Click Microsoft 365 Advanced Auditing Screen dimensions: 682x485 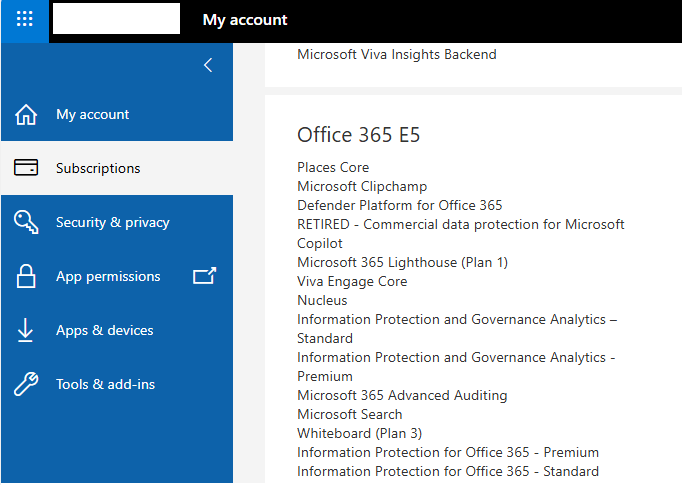(x=402, y=395)
